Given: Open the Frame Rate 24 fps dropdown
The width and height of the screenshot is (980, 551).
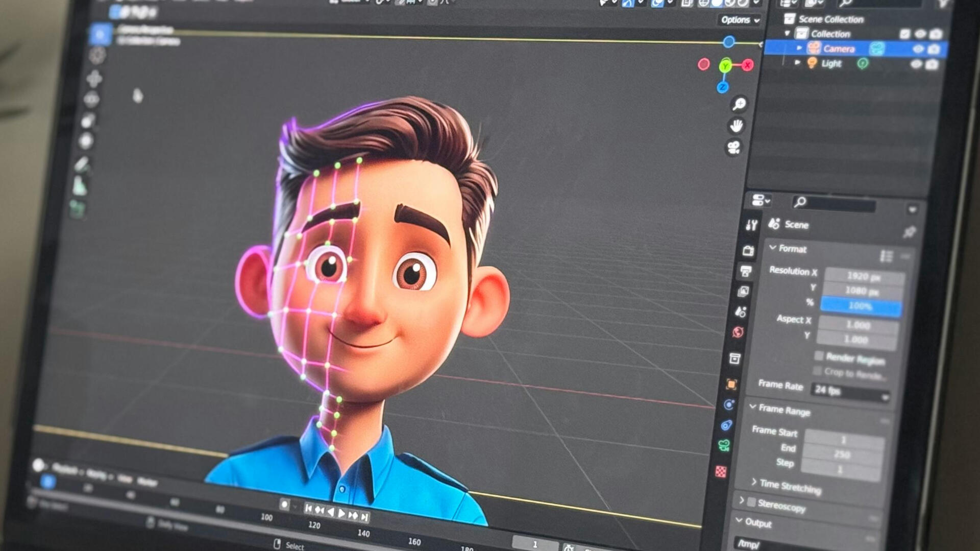Looking at the screenshot, I should pyautogui.click(x=850, y=392).
